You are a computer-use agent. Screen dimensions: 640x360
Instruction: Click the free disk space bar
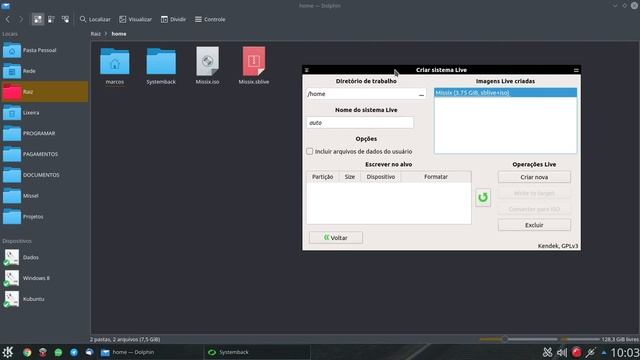(580, 339)
